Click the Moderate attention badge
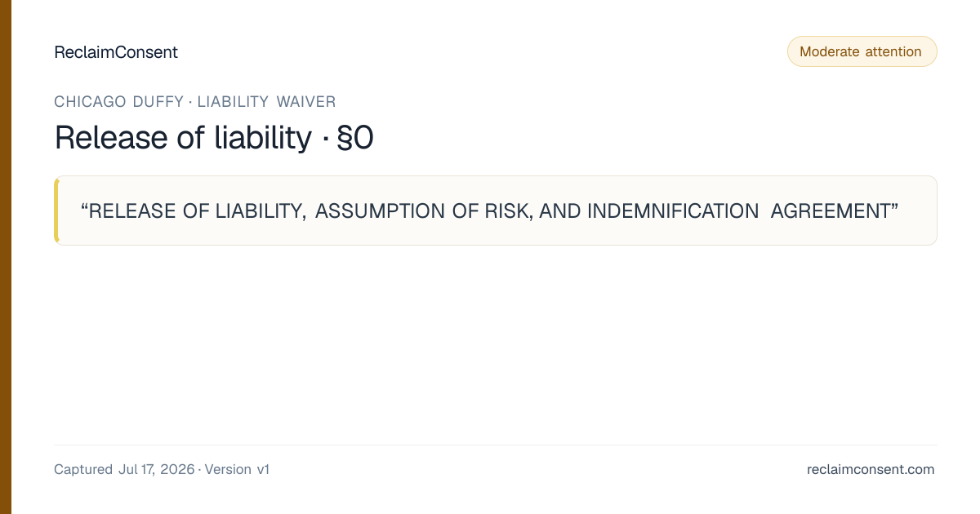This screenshot has width=980, height=514. pos(862,51)
